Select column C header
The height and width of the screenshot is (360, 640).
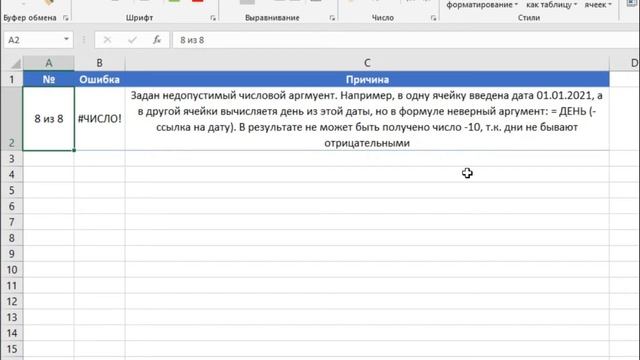(367, 63)
